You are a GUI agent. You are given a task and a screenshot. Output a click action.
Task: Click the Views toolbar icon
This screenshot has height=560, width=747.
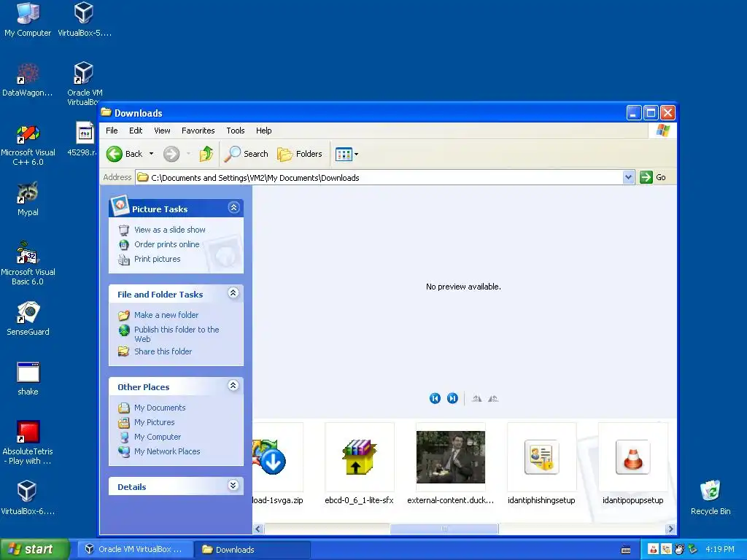tap(344, 154)
